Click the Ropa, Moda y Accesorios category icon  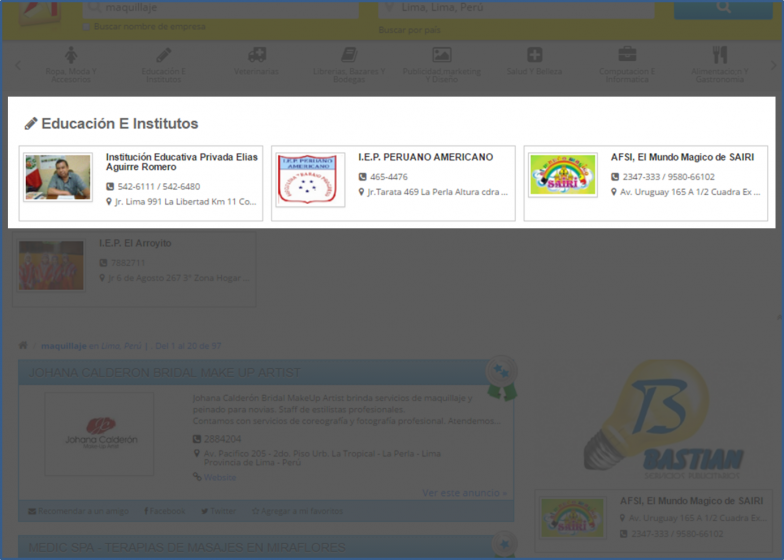coord(71,55)
